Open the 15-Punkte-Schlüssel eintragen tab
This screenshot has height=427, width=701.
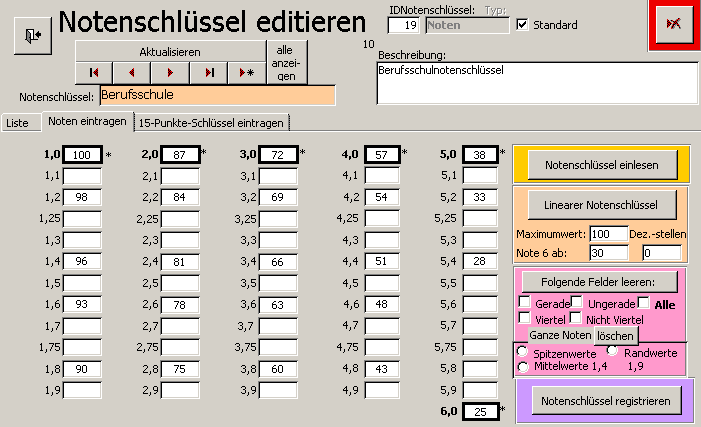click(x=212, y=122)
